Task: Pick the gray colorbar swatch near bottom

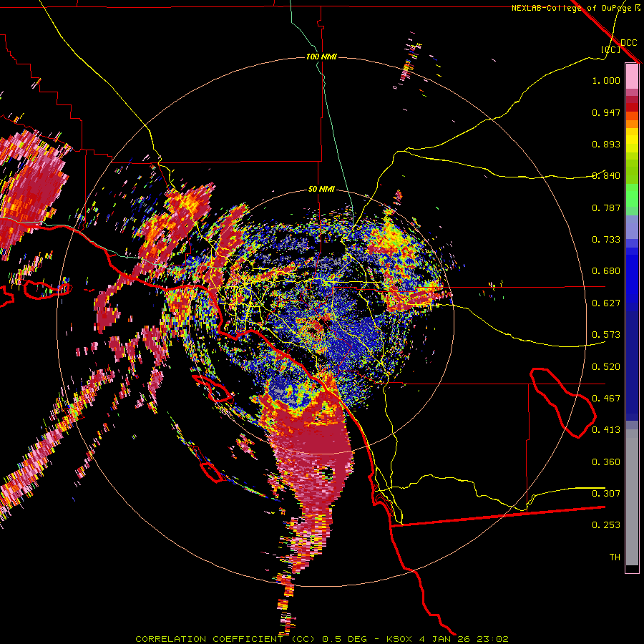Action: tap(632, 497)
